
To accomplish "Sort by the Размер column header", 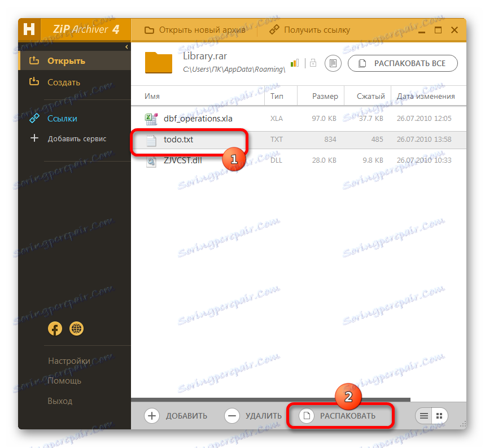I will [325, 96].
